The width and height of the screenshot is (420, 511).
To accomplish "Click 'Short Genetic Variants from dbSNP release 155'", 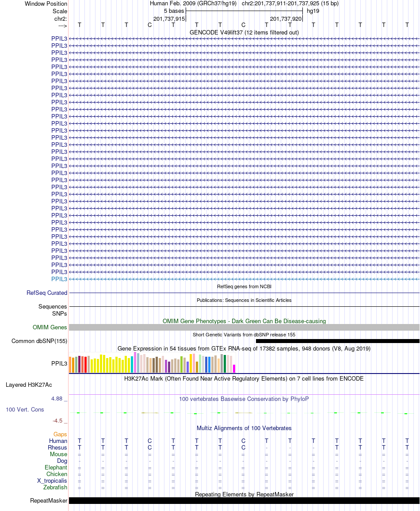I will pos(244,335).
